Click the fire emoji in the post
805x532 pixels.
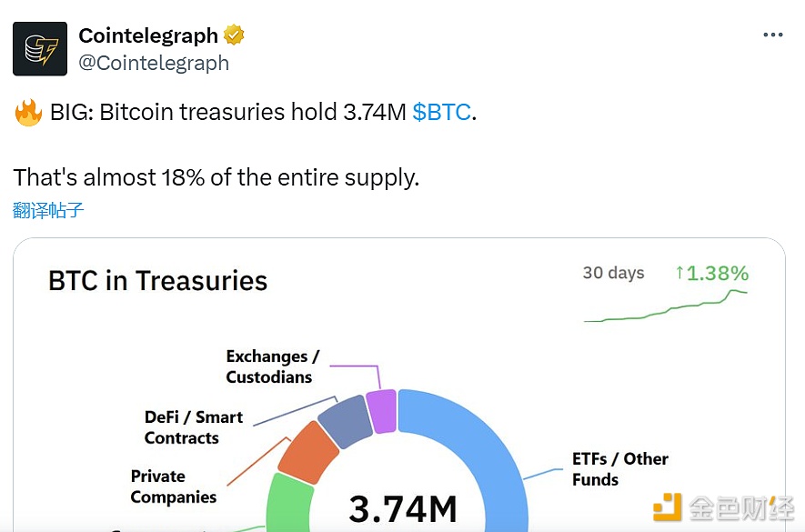pyautogui.click(x=28, y=113)
